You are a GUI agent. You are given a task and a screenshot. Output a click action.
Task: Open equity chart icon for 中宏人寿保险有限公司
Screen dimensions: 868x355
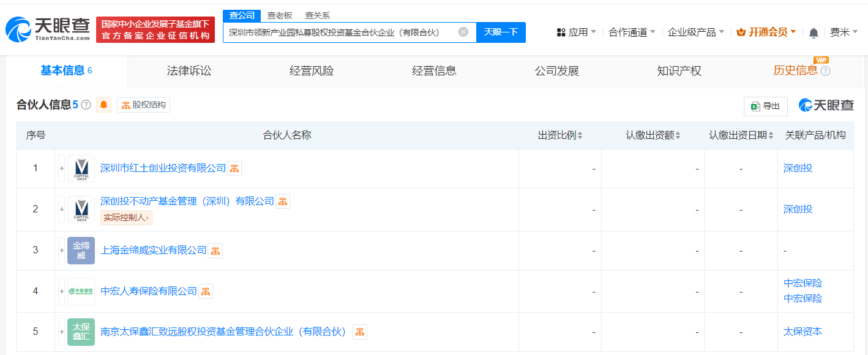[205, 291]
